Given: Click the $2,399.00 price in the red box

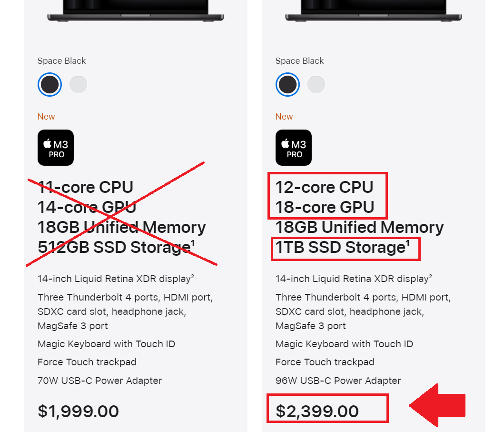Looking at the screenshot, I should click(317, 411).
